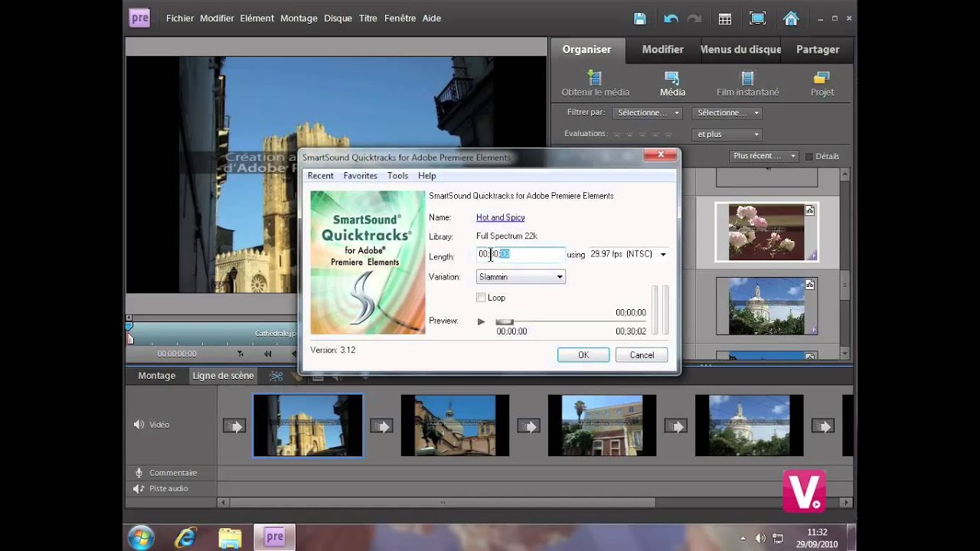Switch to the Menus du disque tab
This screenshot has height=551, width=980.
[x=740, y=50]
